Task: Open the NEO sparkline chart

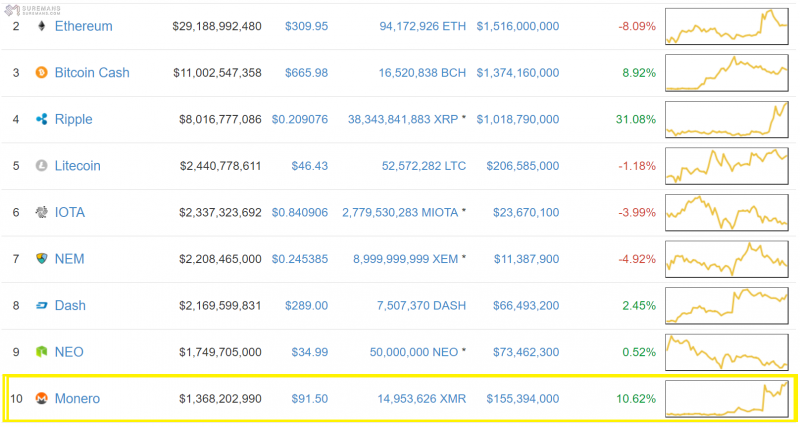Action: pyautogui.click(x=727, y=353)
